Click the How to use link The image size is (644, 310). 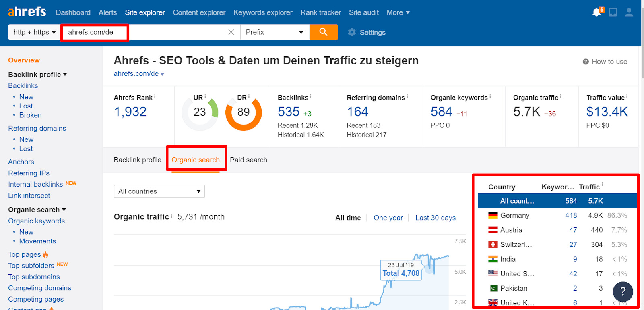(605, 62)
